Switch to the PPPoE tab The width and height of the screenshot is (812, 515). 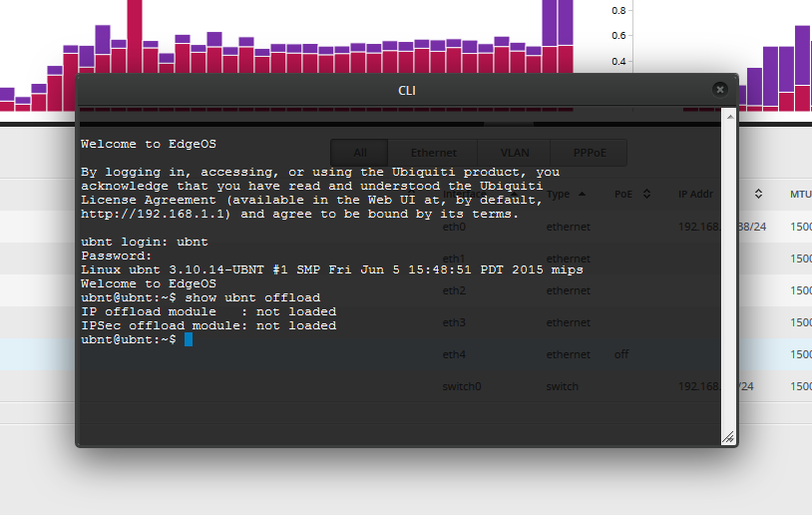[590, 153]
